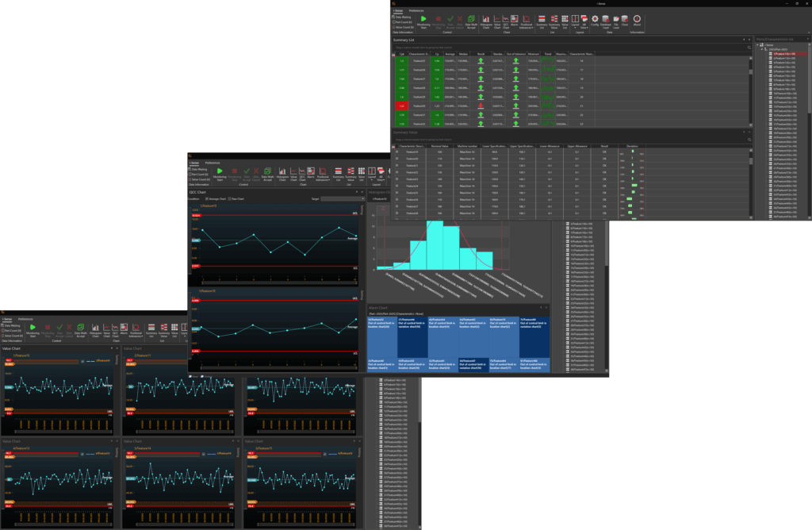Enable the Raw Chart checkbox

231,198
